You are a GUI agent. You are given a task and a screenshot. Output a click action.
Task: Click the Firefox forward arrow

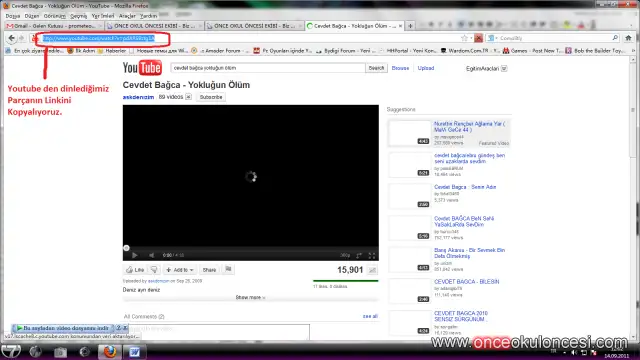click(x=21, y=38)
